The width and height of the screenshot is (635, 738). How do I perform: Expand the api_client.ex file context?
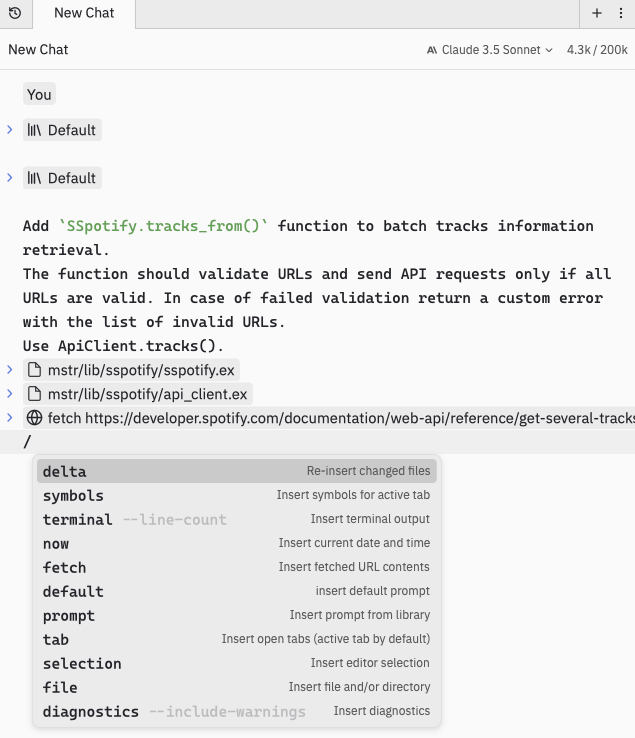click(10, 394)
